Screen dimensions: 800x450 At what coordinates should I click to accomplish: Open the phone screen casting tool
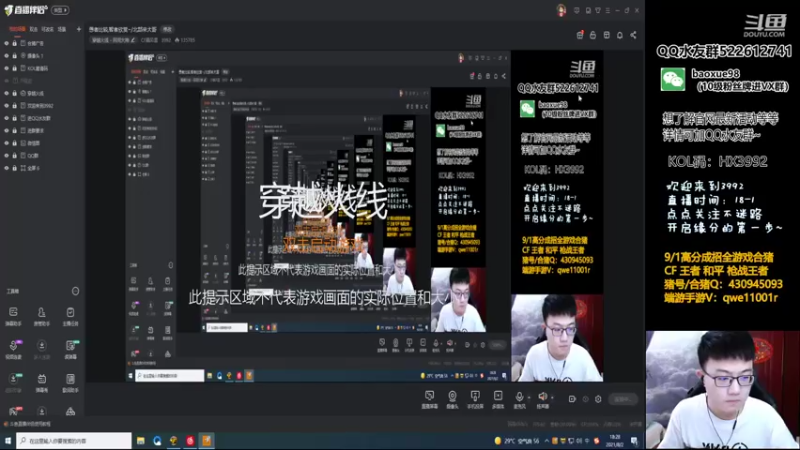[x=475, y=399]
